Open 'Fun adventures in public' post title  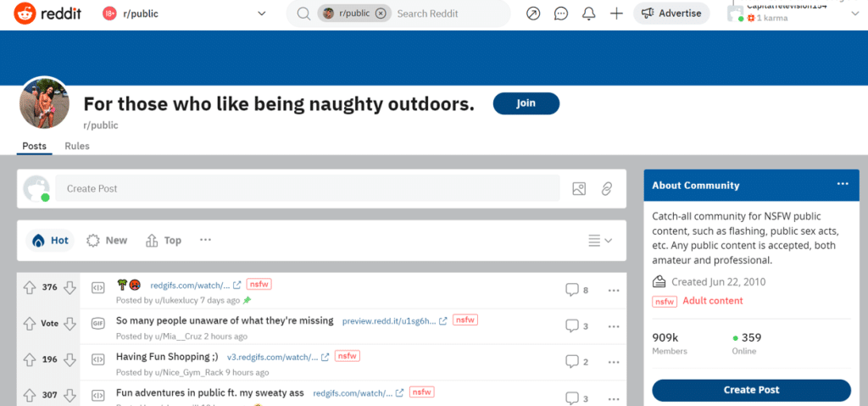(x=210, y=392)
